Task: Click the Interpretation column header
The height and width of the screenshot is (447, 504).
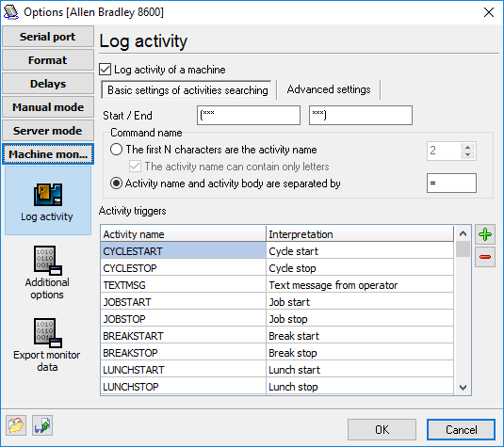Action: 360,234
